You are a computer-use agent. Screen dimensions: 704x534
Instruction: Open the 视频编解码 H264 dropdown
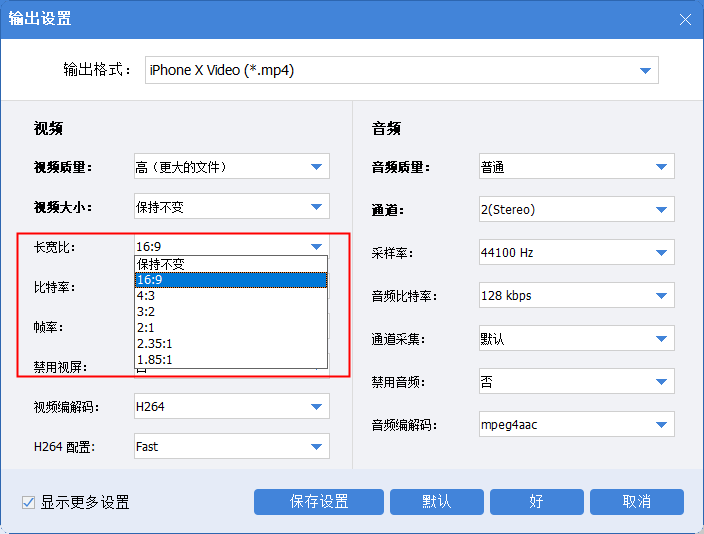231,406
